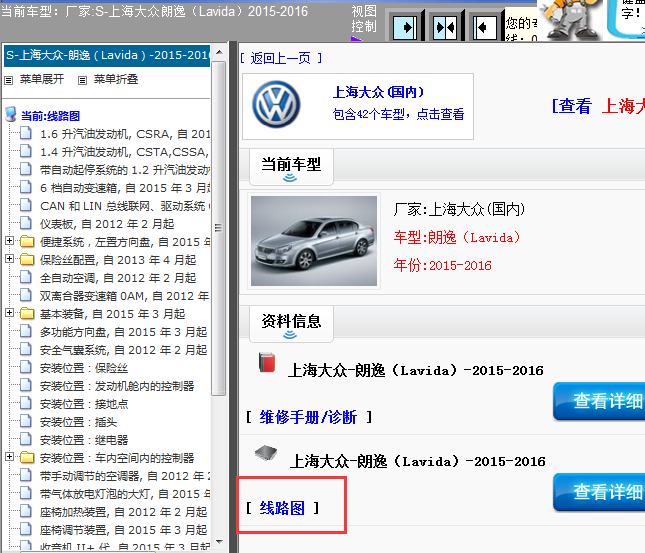Open 1.6 升汽油发动机 CSRA tree item
This screenshot has width=645, height=553.
125,134
